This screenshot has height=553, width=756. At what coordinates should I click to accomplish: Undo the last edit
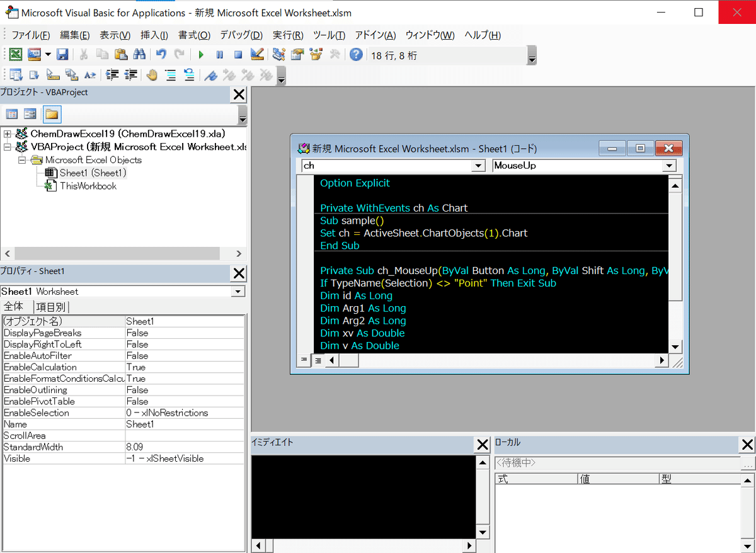coord(161,55)
